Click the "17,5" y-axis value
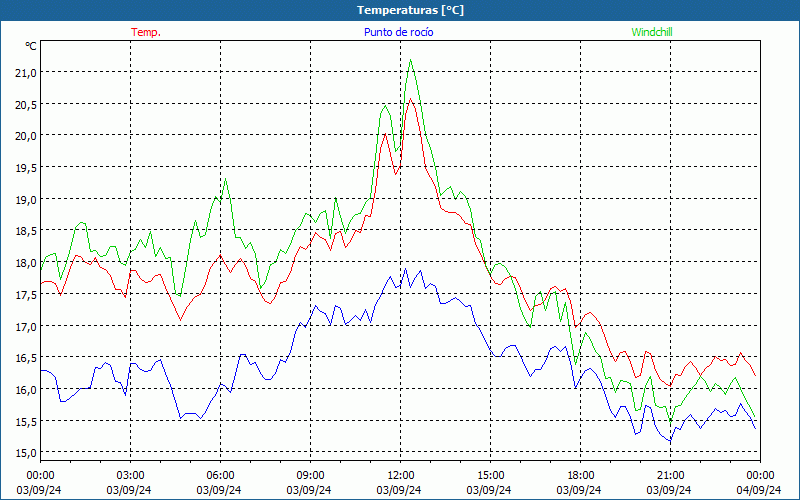The image size is (800, 500). click(26, 294)
